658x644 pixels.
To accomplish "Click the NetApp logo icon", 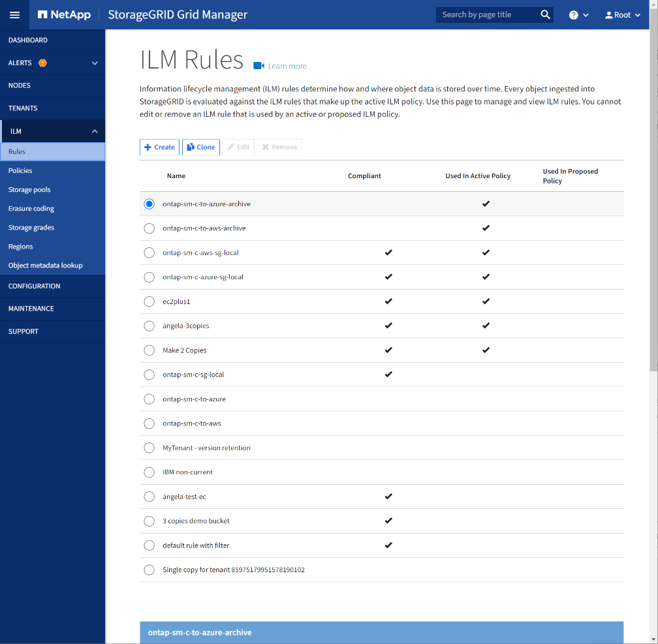I will 42,15.
